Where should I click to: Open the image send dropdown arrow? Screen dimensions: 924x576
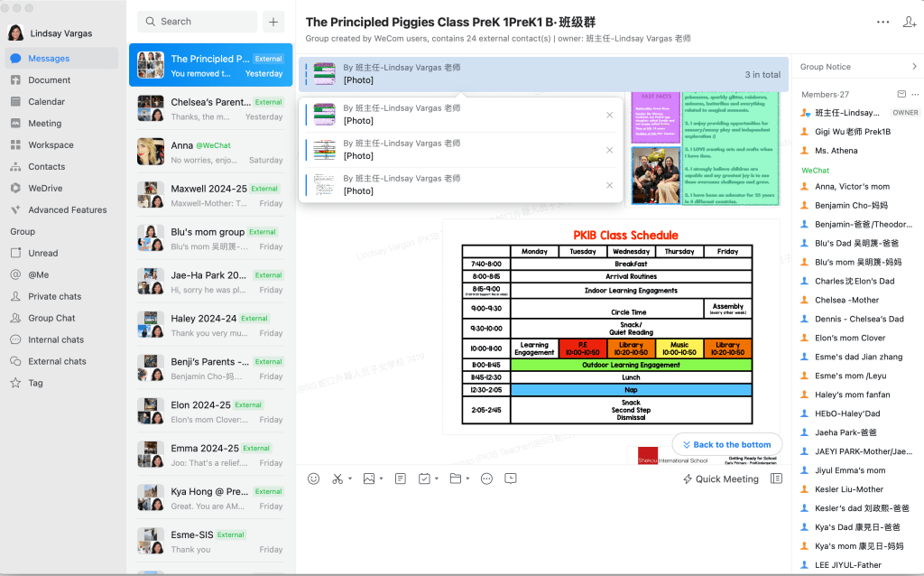381,479
